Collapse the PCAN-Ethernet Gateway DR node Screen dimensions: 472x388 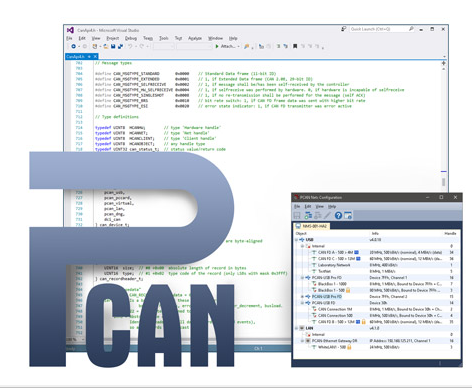click(x=302, y=341)
